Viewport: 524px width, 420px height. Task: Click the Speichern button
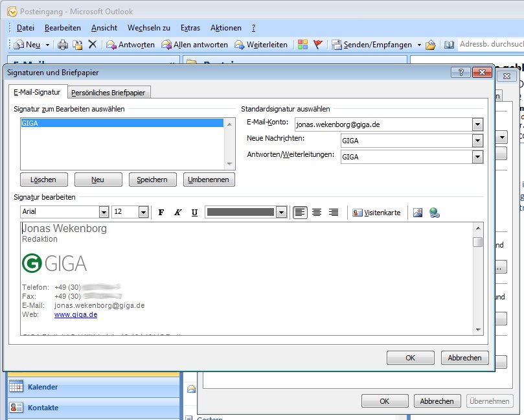click(x=152, y=180)
